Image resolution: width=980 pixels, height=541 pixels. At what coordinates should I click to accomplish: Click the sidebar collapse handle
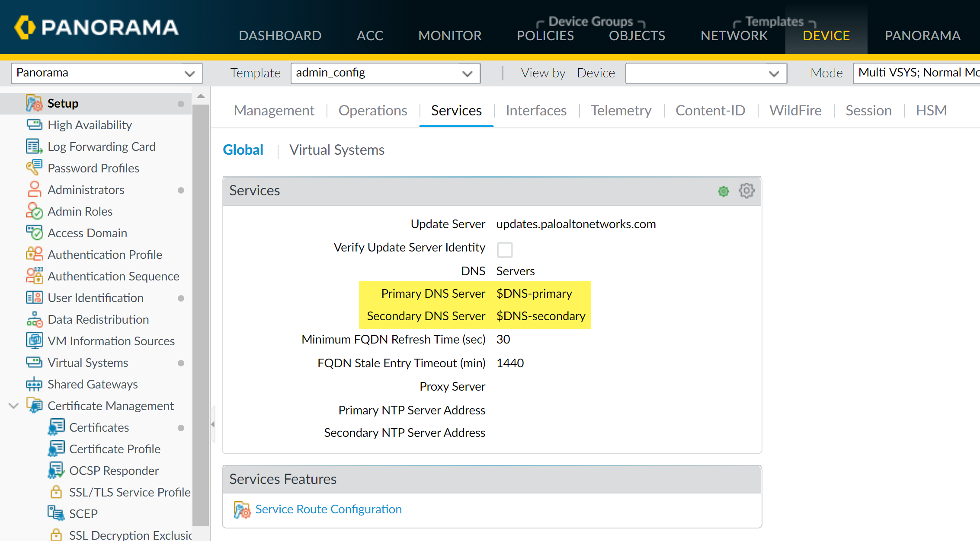[x=212, y=424]
